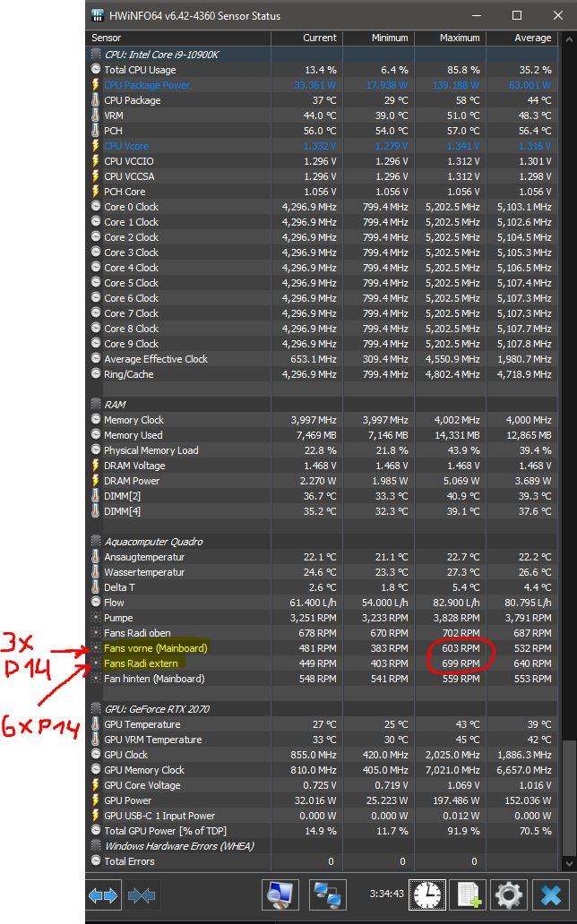The width and height of the screenshot is (577, 924).
Task: Click the expand/collapse arrows button in bottom toolbar
Action: click(x=104, y=895)
